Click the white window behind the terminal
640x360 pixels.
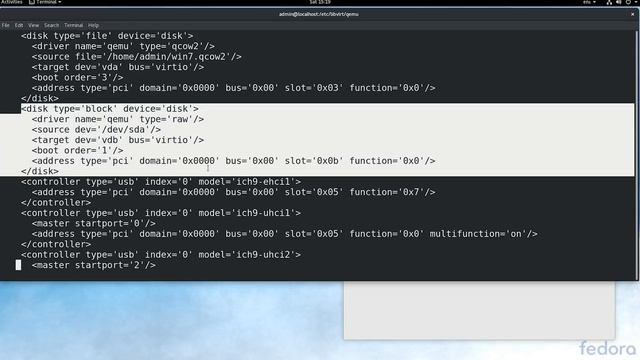click(x=479, y=310)
